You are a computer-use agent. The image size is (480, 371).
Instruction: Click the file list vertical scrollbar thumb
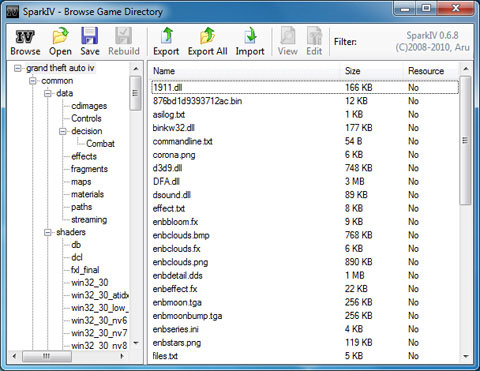[x=465, y=140]
